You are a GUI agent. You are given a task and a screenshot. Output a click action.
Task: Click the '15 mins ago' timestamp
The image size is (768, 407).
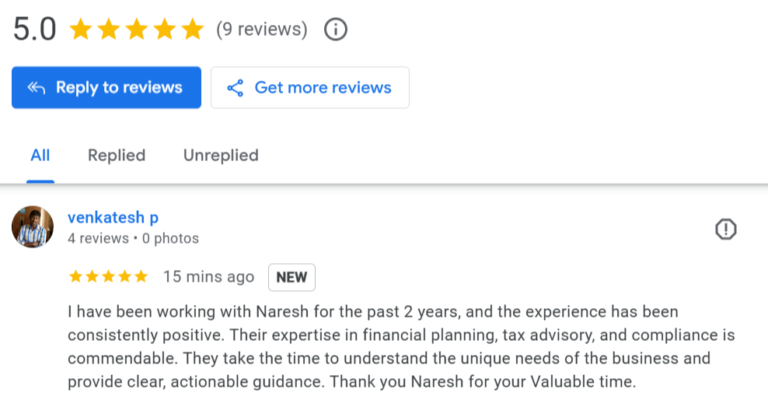208,277
